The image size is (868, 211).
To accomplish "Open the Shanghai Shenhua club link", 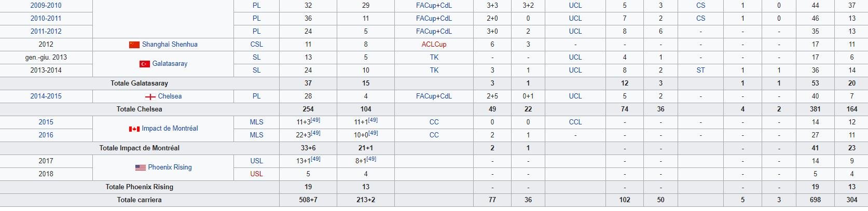I will click(170, 45).
